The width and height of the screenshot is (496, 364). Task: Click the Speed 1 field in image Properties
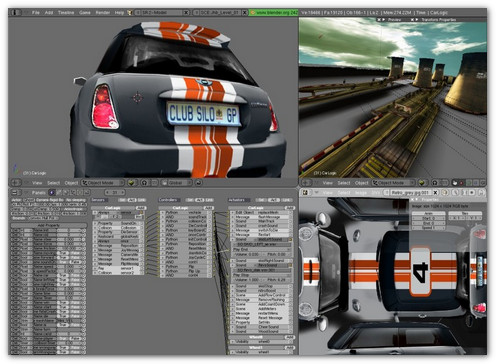point(429,227)
